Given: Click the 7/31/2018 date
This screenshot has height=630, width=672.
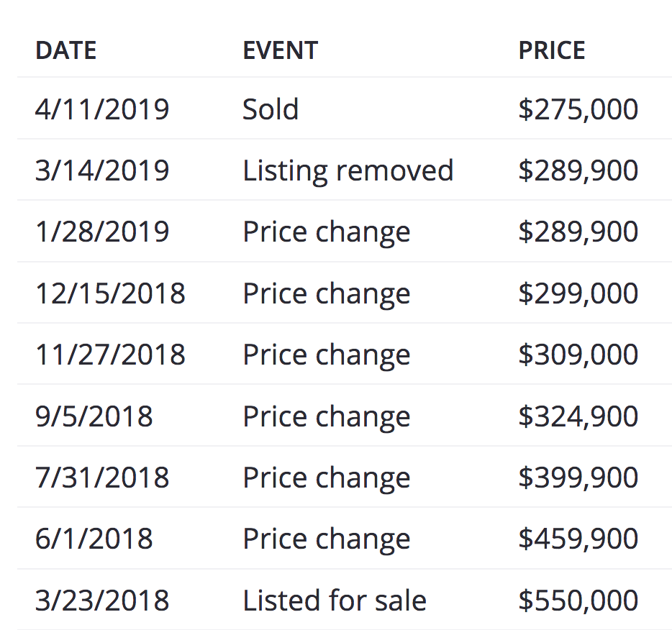Looking at the screenshot, I should (102, 478).
